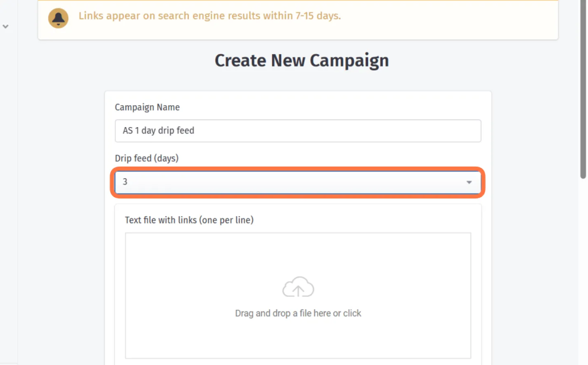Image resolution: width=588 pixels, height=365 pixels.
Task: Click the page vertical scrollbar thumb
Action: pyautogui.click(x=583, y=89)
